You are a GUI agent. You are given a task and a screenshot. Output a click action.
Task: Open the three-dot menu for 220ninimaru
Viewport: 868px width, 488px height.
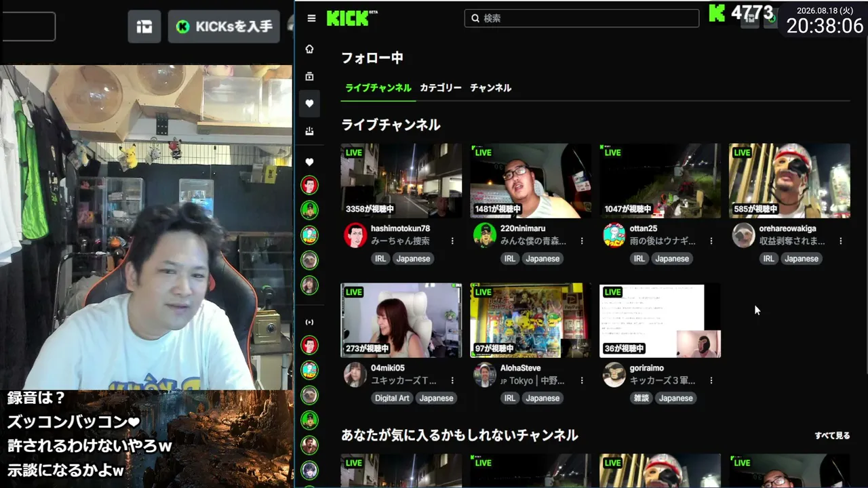coord(582,241)
